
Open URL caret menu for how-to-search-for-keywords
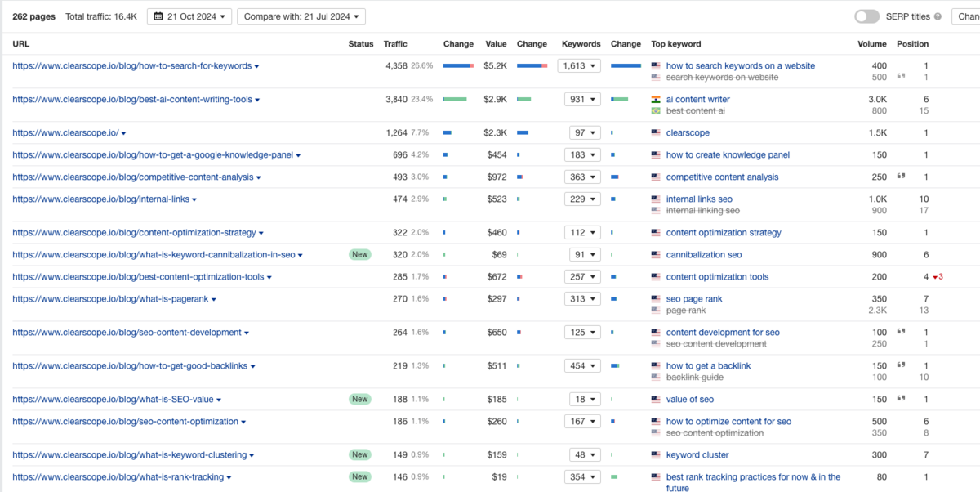click(x=256, y=66)
